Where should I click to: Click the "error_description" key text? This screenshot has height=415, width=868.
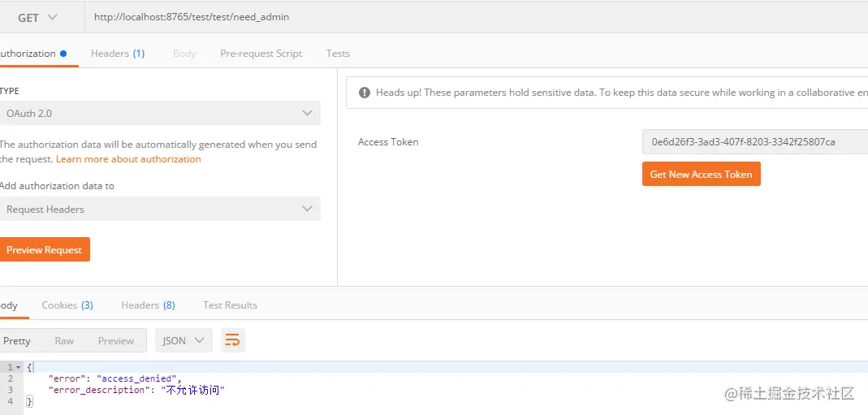coord(100,391)
